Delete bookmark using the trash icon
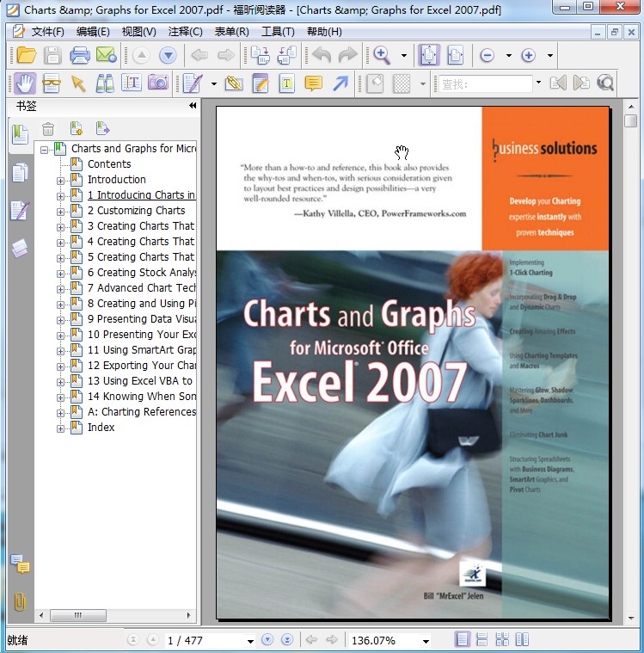This screenshot has width=644, height=653. point(49,129)
